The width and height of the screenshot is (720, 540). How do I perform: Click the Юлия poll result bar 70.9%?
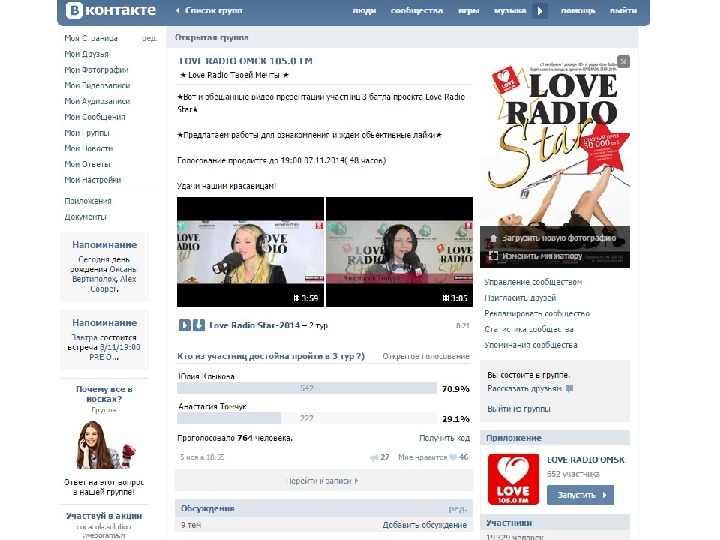pos(307,388)
